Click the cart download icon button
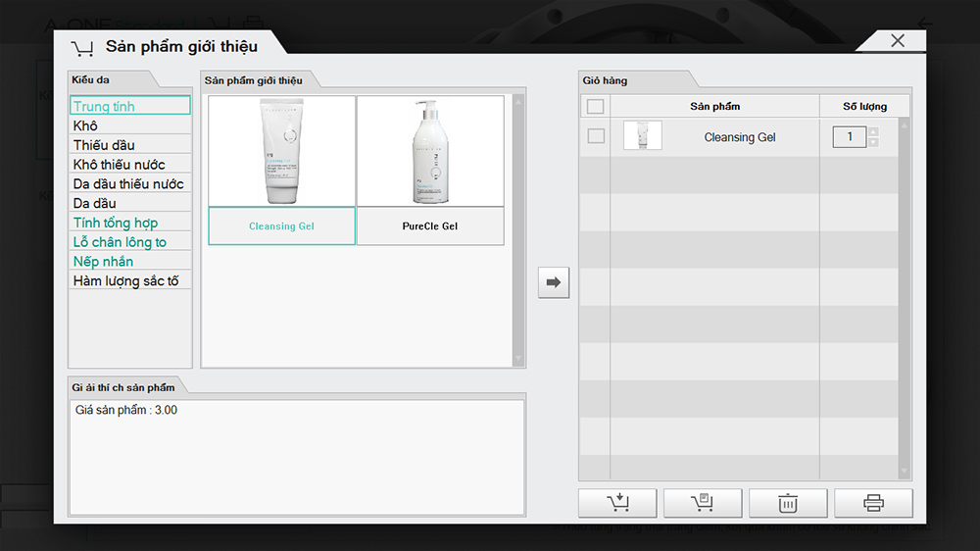 coord(617,503)
